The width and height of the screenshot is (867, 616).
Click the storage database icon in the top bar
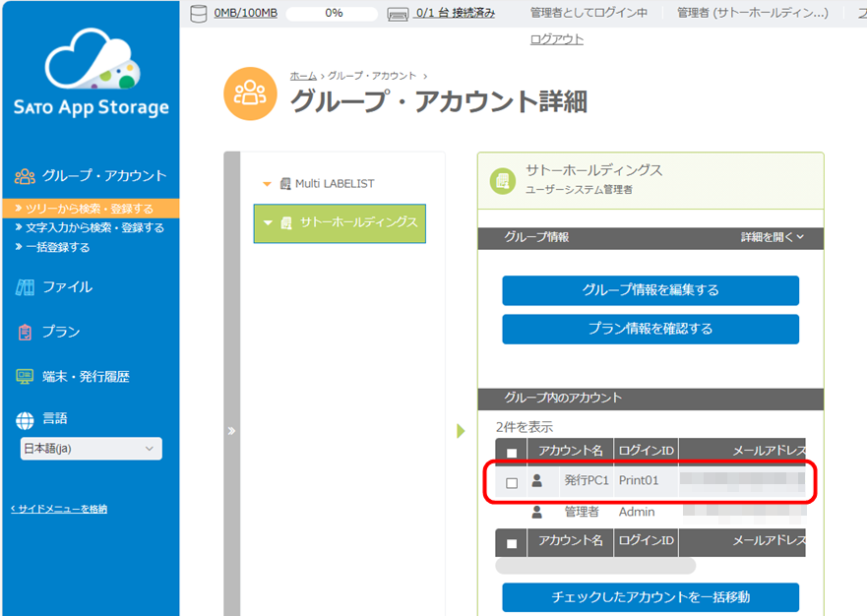(x=199, y=13)
